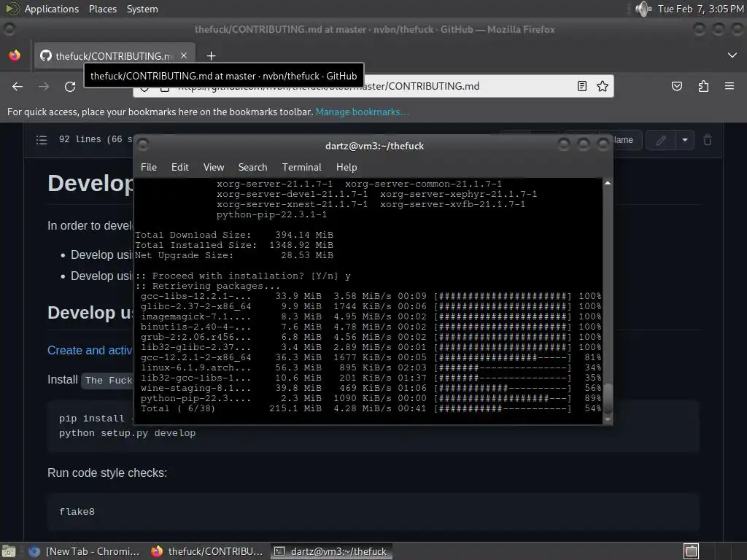Open the Terminal menu
This screenshot has width=747, height=560.
click(x=301, y=167)
